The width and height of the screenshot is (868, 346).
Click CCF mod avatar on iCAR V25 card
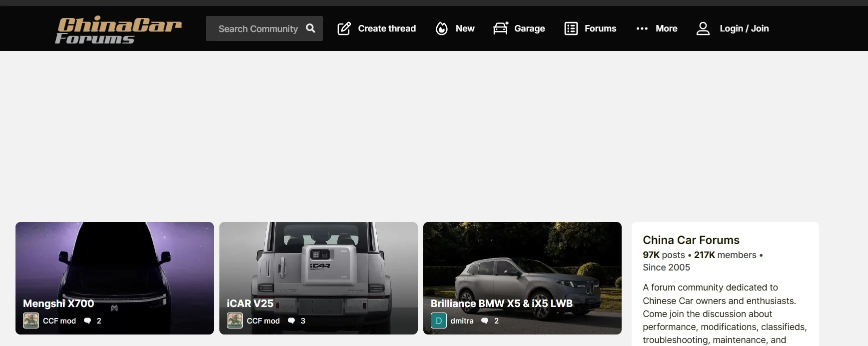(235, 320)
